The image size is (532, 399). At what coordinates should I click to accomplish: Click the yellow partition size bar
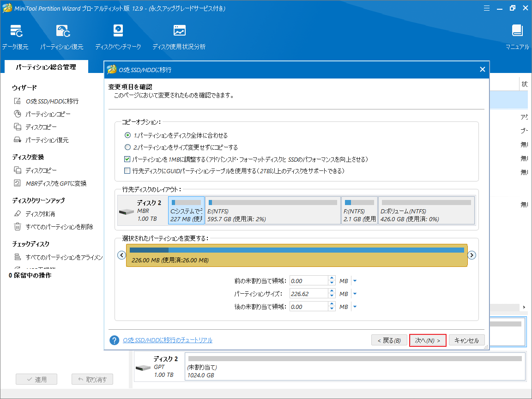(296, 255)
